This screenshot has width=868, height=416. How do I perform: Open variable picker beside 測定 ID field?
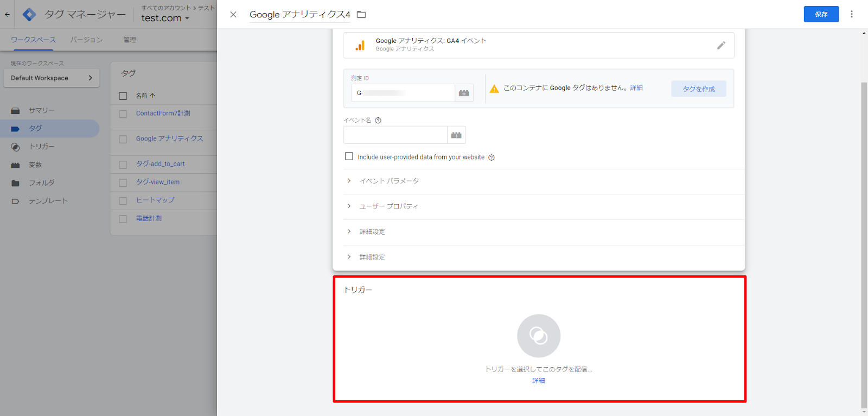464,93
